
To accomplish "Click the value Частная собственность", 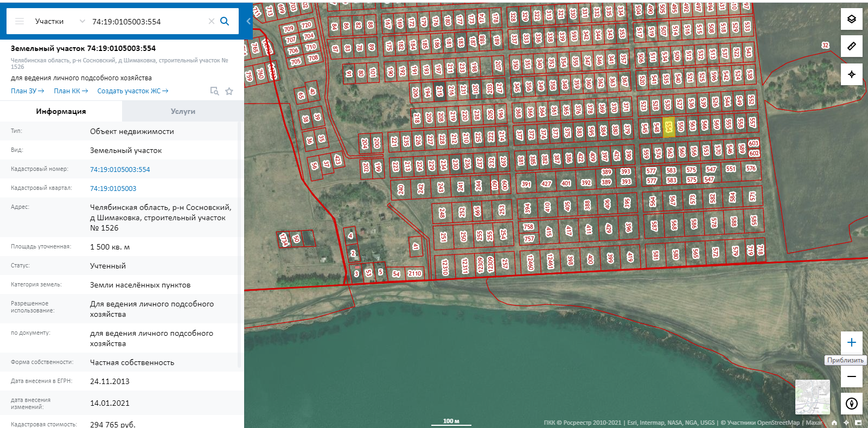I will pos(132,362).
